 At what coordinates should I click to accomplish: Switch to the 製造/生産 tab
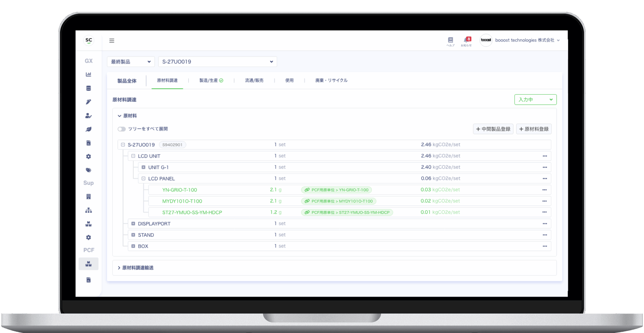click(211, 80)
